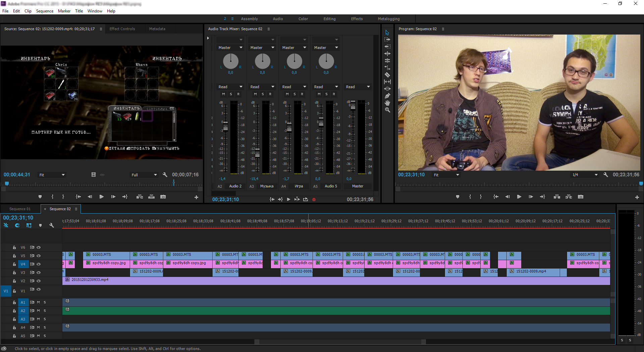Play the Source Monitor clip

(x=101, y=197)
